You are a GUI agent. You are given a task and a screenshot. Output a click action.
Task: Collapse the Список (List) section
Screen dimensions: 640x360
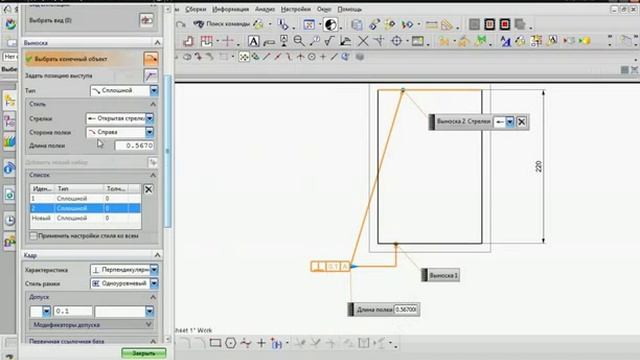[153, 175]
